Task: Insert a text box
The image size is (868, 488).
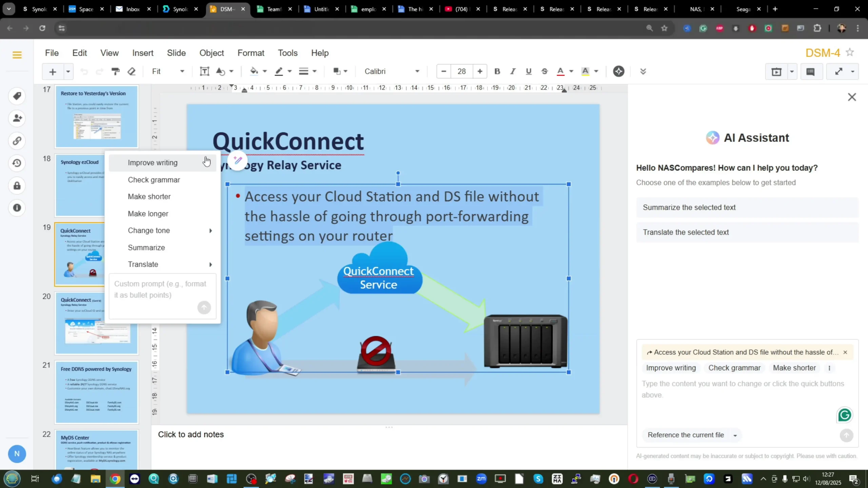Action: 204,71
